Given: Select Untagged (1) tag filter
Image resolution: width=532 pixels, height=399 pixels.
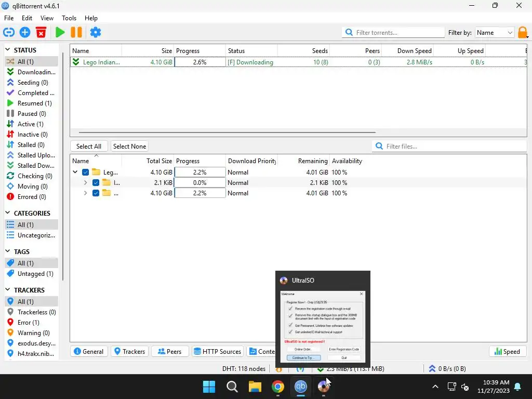Looking at the screenshot, I should (x=32, y=273).
